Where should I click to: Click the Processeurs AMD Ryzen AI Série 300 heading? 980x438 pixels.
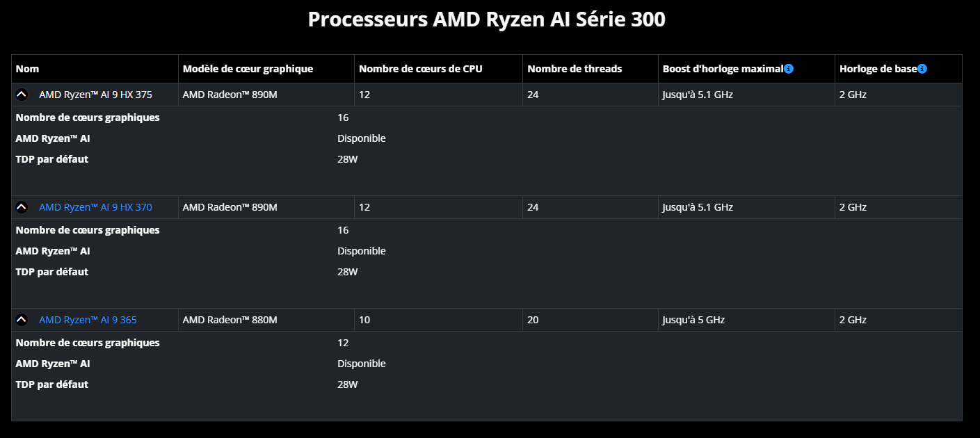487,19
